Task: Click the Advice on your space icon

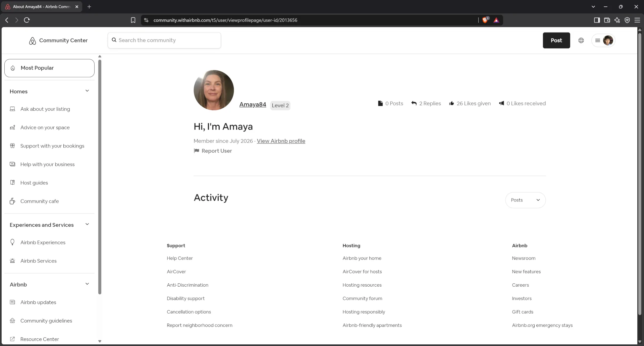Action: click(12, 127)
